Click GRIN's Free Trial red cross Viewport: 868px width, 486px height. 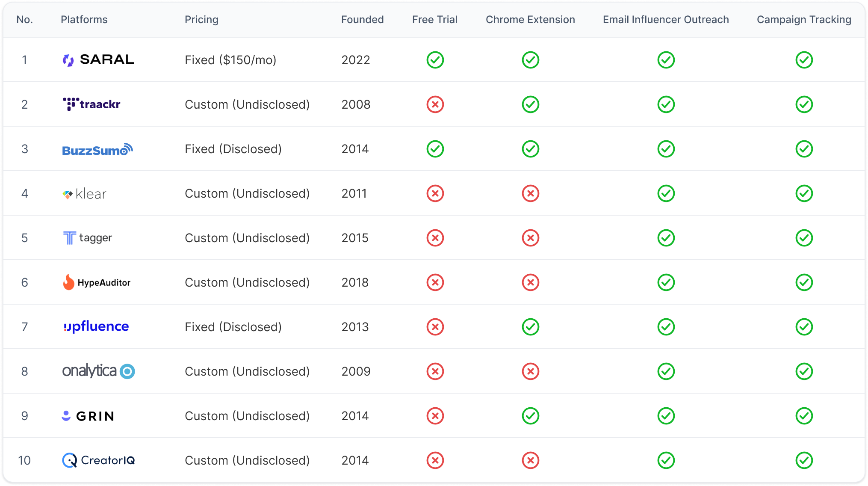[435, 416]
